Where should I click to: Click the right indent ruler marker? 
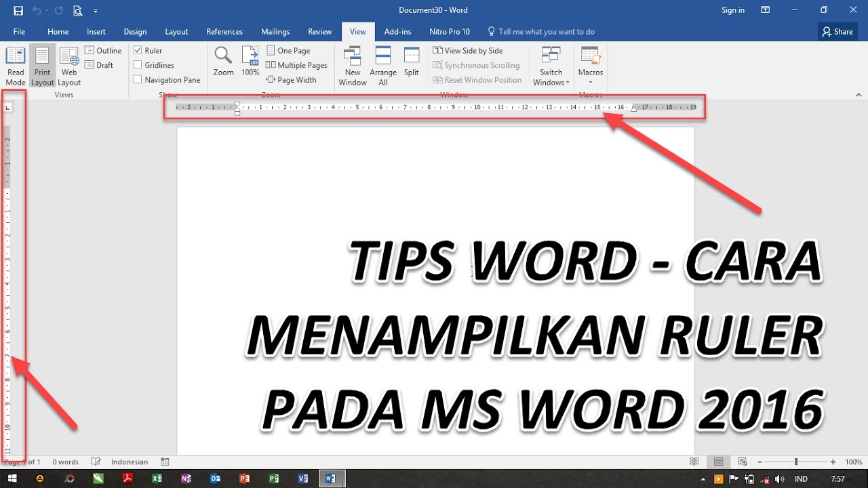(x=634, y=108)
